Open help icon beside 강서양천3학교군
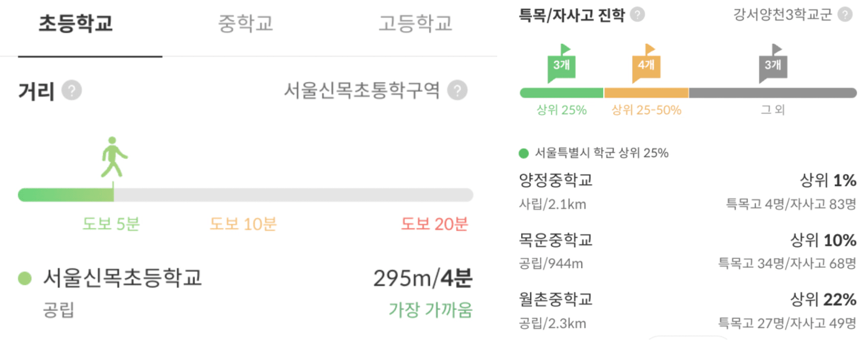868x340 pixels. point(845,14)
